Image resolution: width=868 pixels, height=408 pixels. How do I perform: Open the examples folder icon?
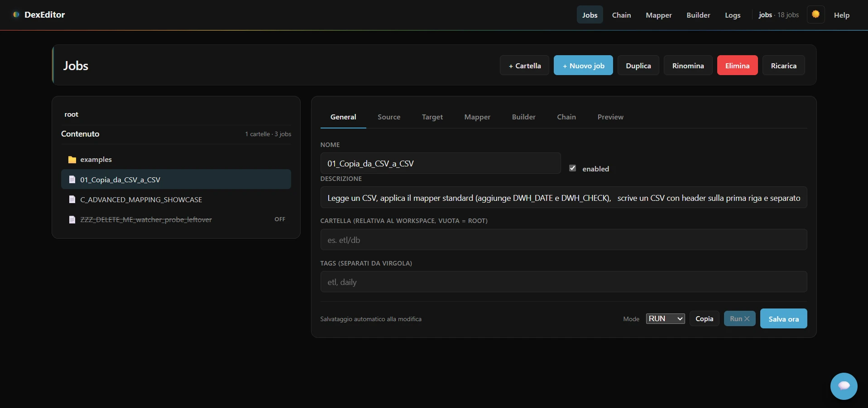pyautogui.click(x=72, y=159)
